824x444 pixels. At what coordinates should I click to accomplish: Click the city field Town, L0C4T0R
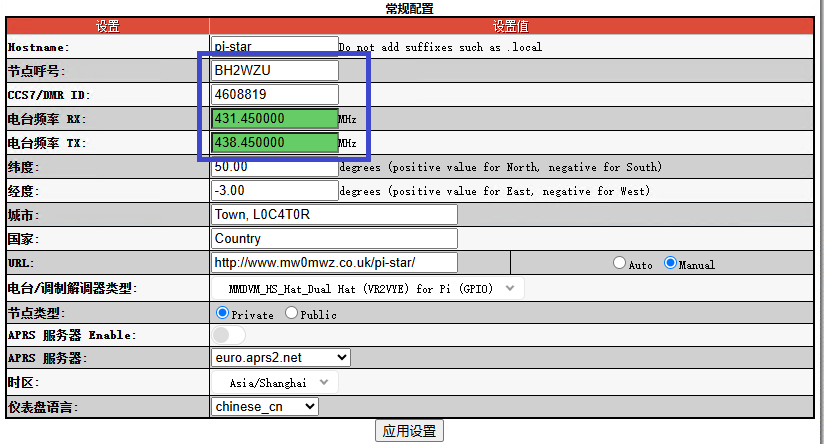coord(334,215)
